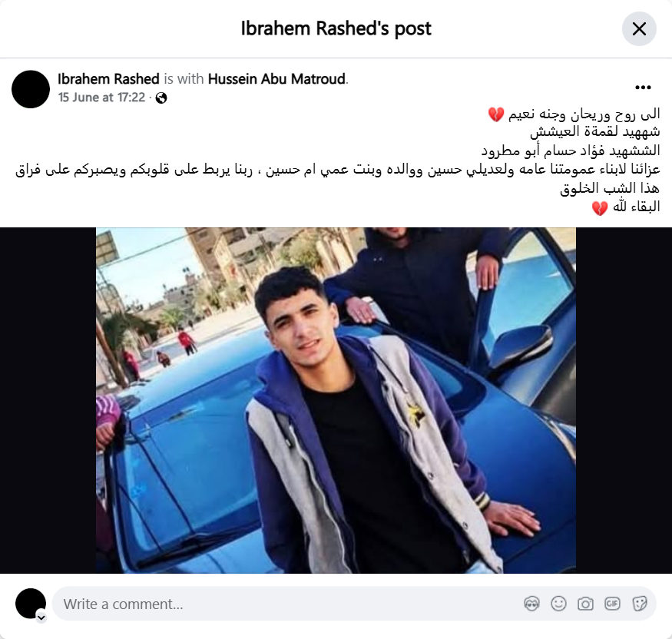This screenshot has width=672, height=639.
Task: Open the post photo of the blue car
Action: click(x=336, y=400)
